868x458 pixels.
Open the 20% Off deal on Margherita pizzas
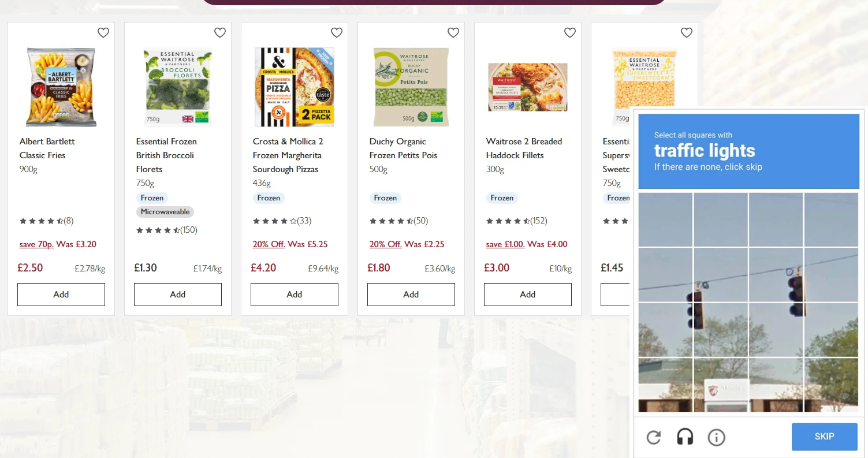269,244
